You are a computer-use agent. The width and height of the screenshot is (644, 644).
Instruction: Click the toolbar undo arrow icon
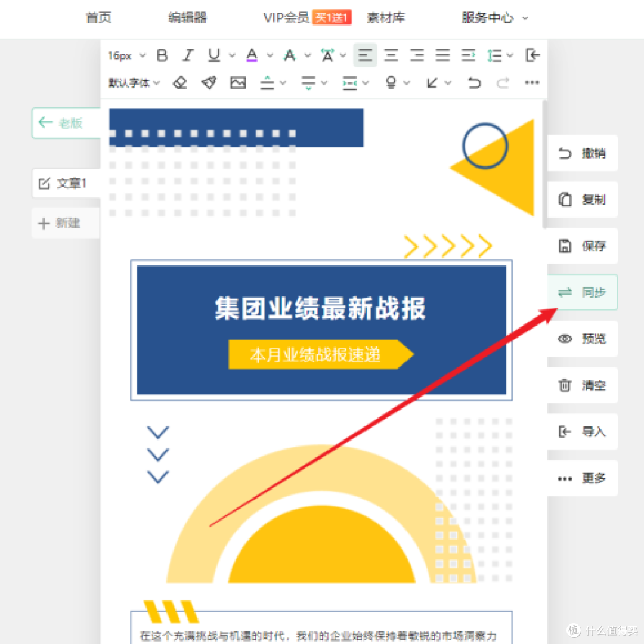(475, 83)
